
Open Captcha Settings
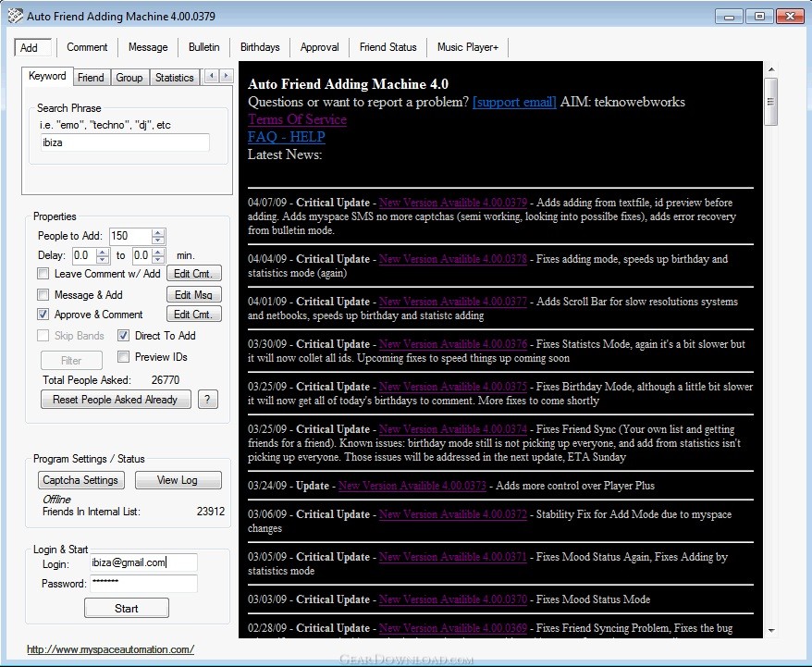(80, 480)
